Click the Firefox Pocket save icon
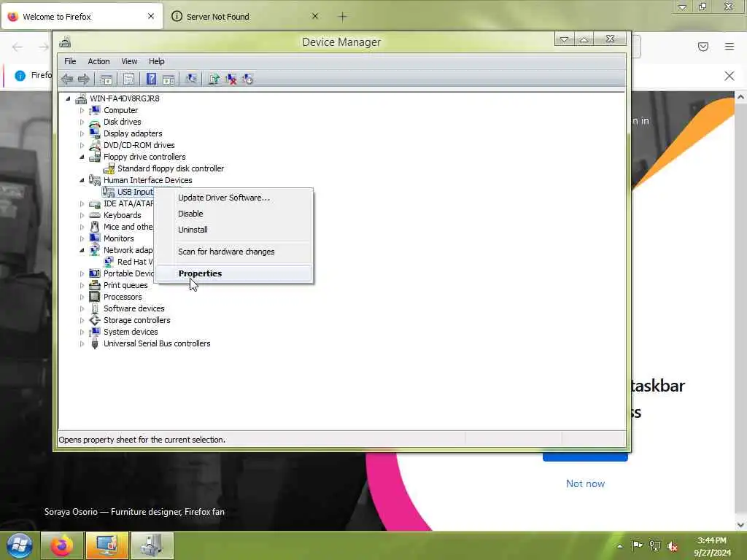 [703, 46]
